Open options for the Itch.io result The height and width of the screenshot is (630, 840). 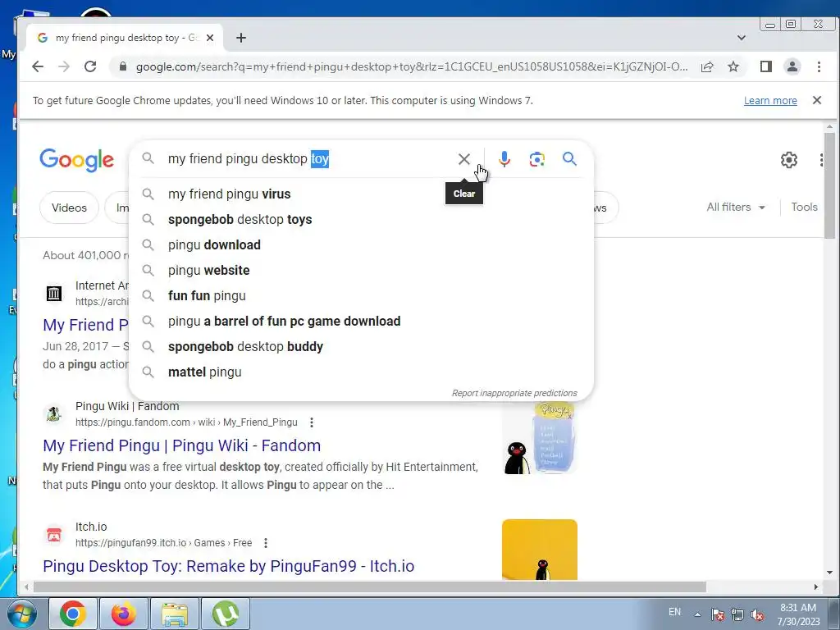tap(266, 543)
